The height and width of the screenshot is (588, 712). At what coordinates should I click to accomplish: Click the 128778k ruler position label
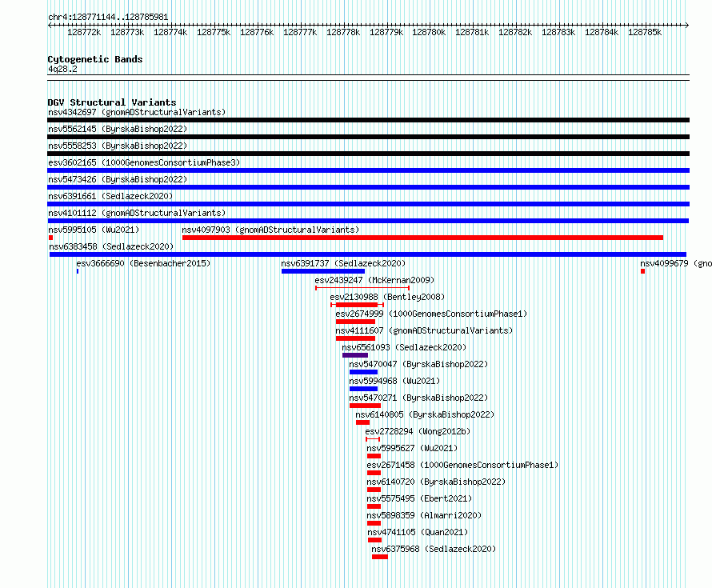(x=343, y=32)
